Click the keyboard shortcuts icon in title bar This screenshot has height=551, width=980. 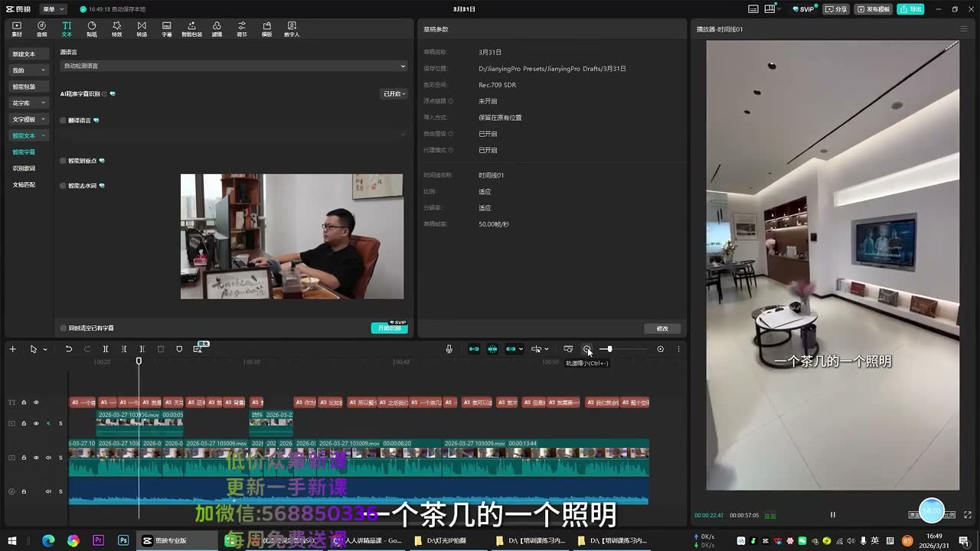click(753, 9)
